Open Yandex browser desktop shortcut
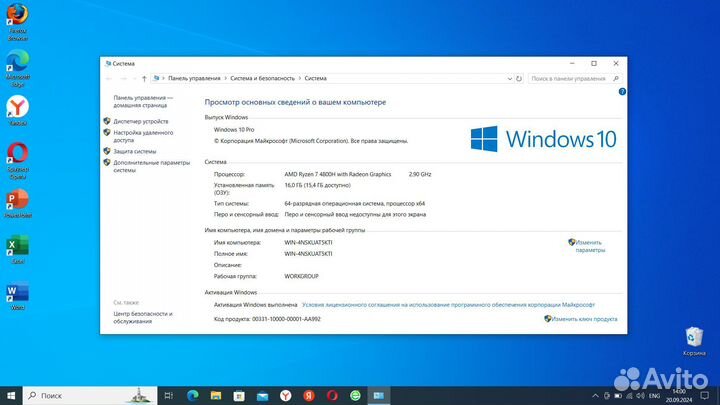This screenshot has height=405, width=720. click(x=17, y=110)
